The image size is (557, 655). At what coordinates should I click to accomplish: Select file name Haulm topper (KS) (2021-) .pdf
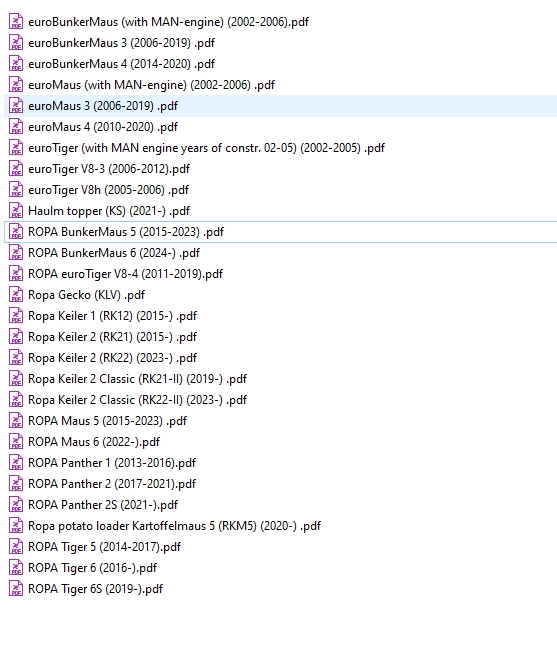coord(109,211)
